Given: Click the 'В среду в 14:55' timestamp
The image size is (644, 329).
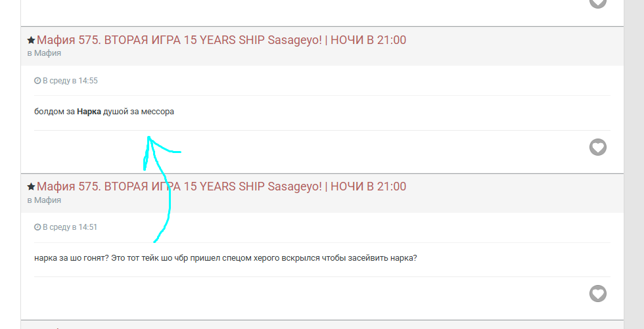Looking at the screenshot, I should pyautogui.click(x=70, y=81).
